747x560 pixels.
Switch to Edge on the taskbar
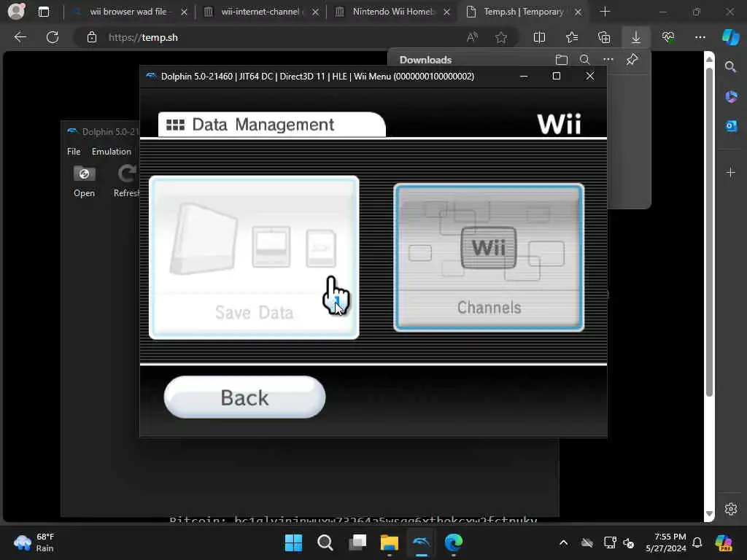click(x=454, y=542)
